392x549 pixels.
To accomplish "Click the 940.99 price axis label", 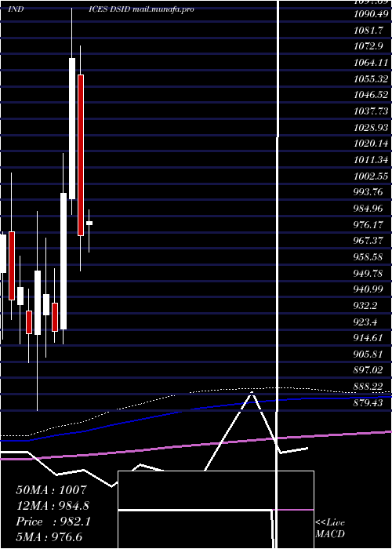I will tap(368, 289).
